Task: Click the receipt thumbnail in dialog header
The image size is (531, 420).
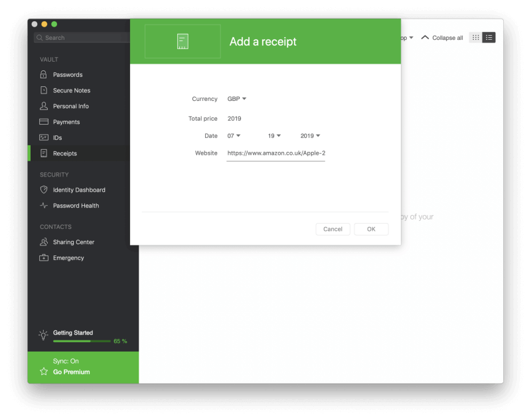Action: point(183,41)
